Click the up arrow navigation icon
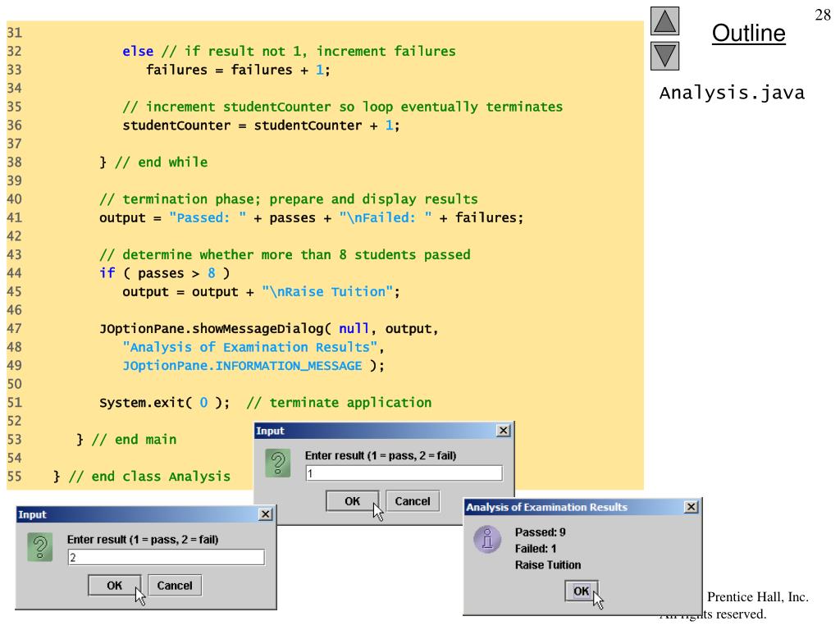 point(665,22)
